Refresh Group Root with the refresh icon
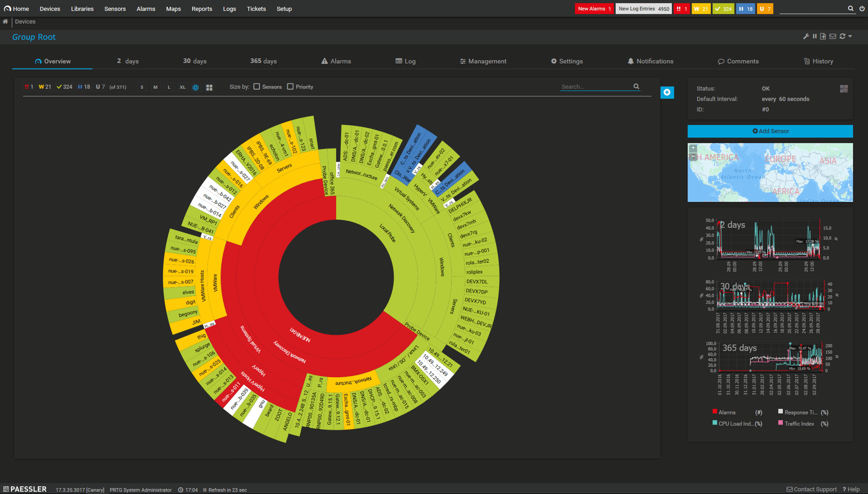Image resolution: width=868 pixels, height=494 pixels. [843, 36]
